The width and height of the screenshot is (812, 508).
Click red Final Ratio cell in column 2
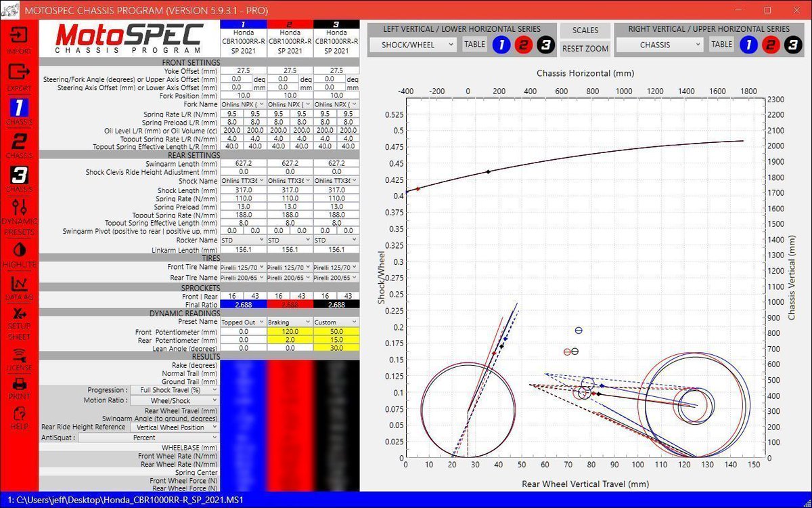tap(290, 305)
